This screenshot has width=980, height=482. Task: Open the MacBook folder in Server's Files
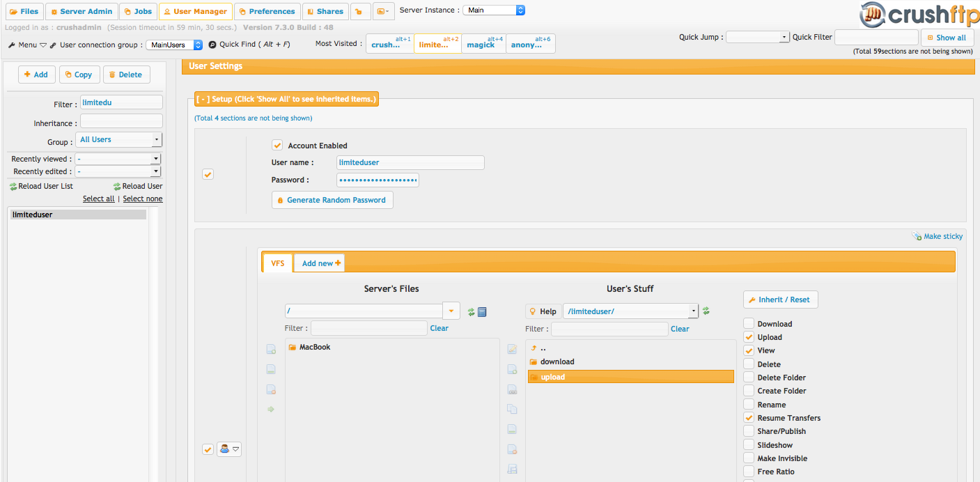tap(309, 347)
